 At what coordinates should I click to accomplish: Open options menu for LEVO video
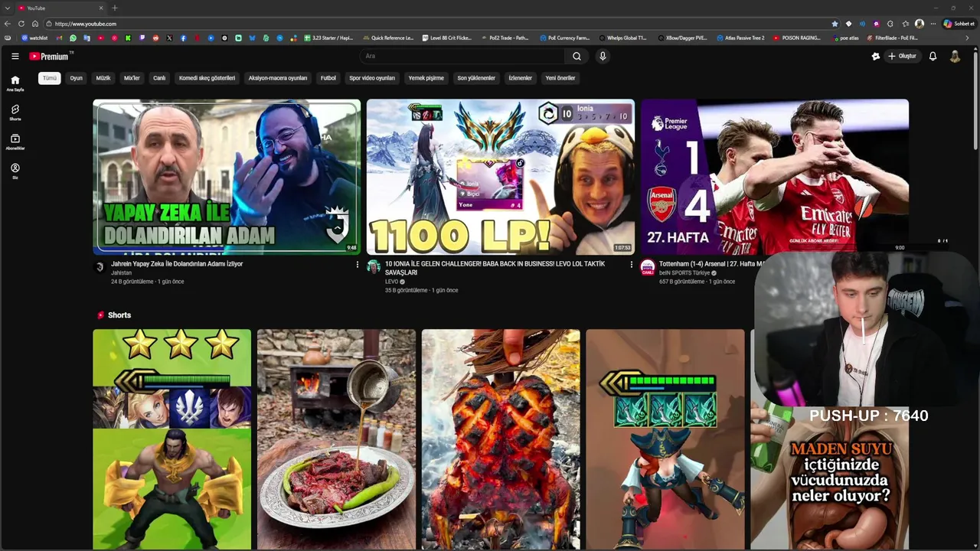coord(631,265)
